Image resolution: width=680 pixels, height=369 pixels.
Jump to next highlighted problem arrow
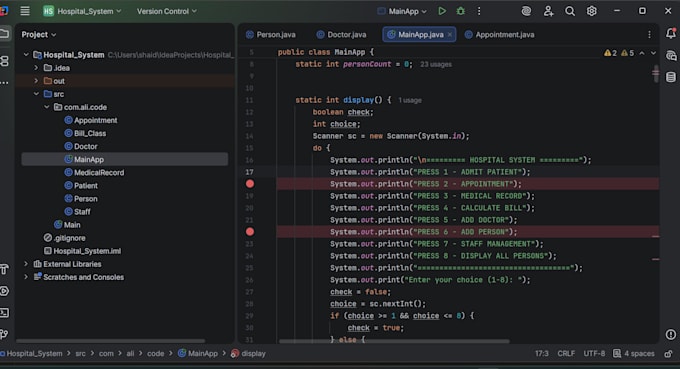click(x=653, y=53)
